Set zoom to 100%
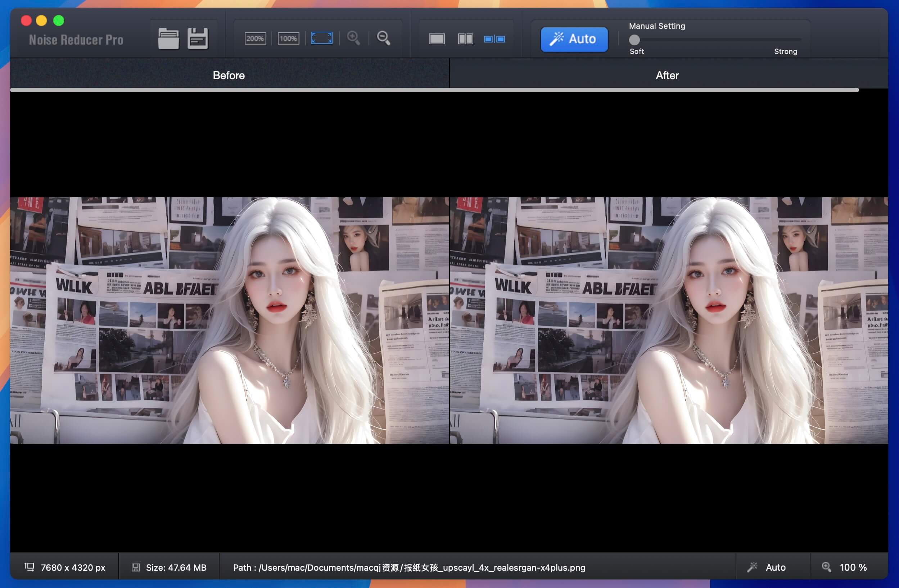 click(288, 39)
